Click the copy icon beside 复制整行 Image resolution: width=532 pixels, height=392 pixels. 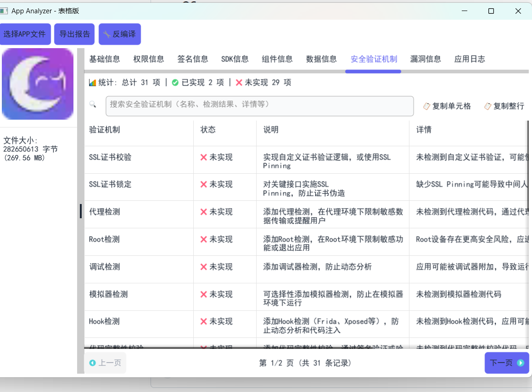point(487,105)
